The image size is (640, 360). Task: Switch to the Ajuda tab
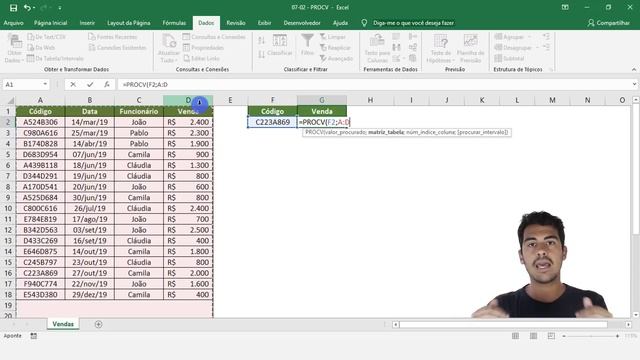(340, 23)
